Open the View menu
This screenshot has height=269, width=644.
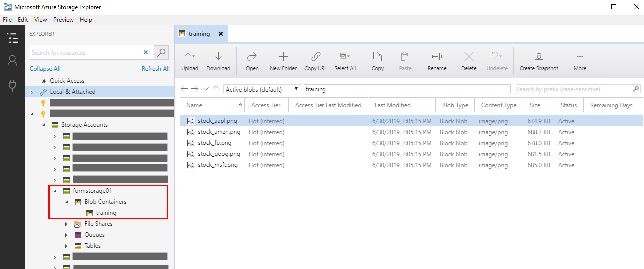(x=40, y=20)
